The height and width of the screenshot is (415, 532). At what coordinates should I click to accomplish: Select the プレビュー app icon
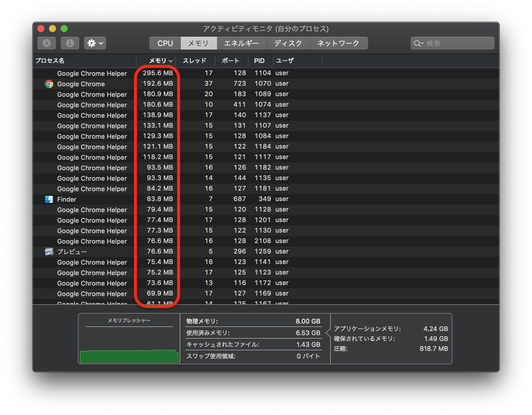49,251
